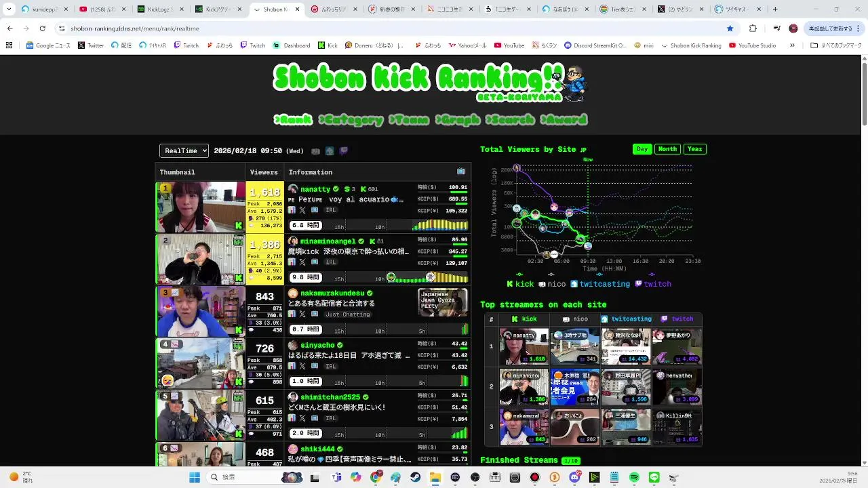Open the Award menu
This screenshot has width=868, height=488.
coord(564,120)
